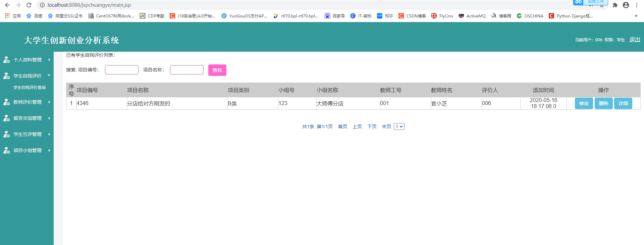
Task: Expand the 学生互评管理 sidebar menu
Action: (27, 134)
